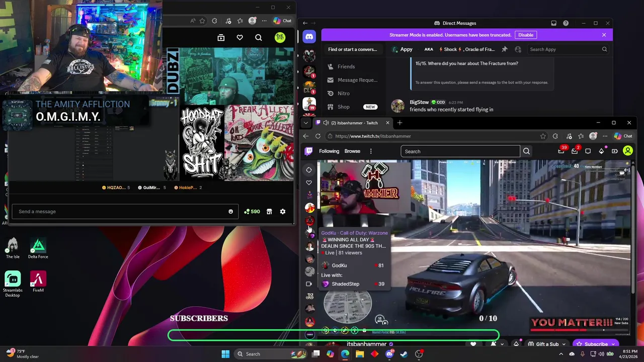Viewport: 644px width, 362px height.
Task: Open GodKu channel from the hover card
Action: pos(353,265)
